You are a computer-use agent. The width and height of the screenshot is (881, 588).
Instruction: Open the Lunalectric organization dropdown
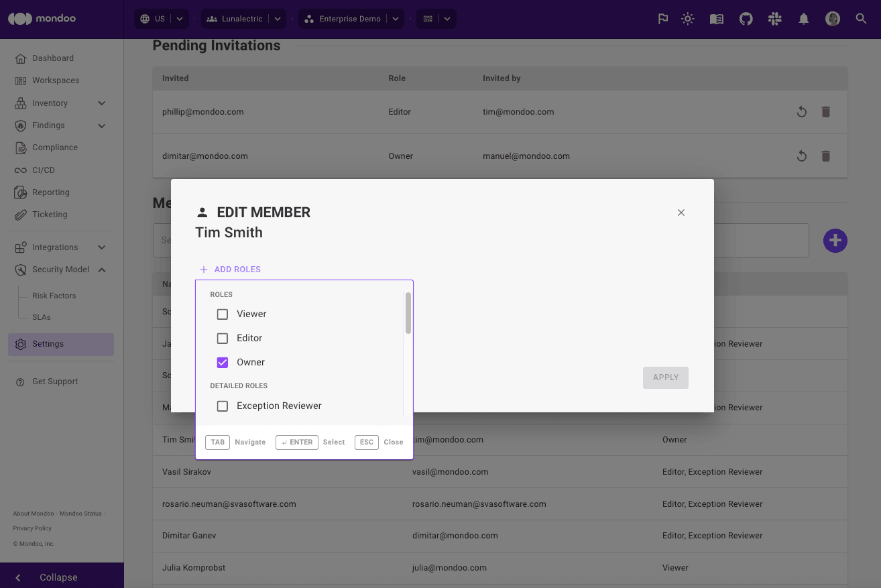243,19
